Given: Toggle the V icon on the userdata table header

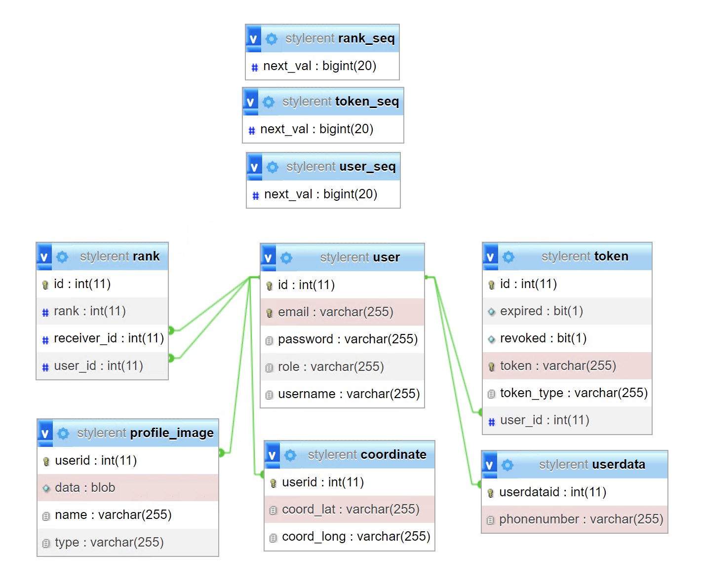Looking at the screenshot, I should [489, 464].
